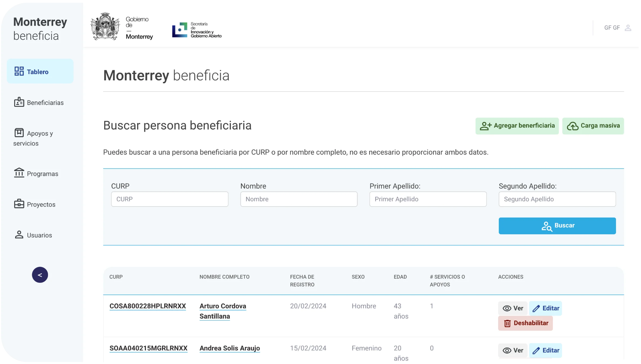Click Editar for Andrea Solis Araujo

(x=546, y=350)
